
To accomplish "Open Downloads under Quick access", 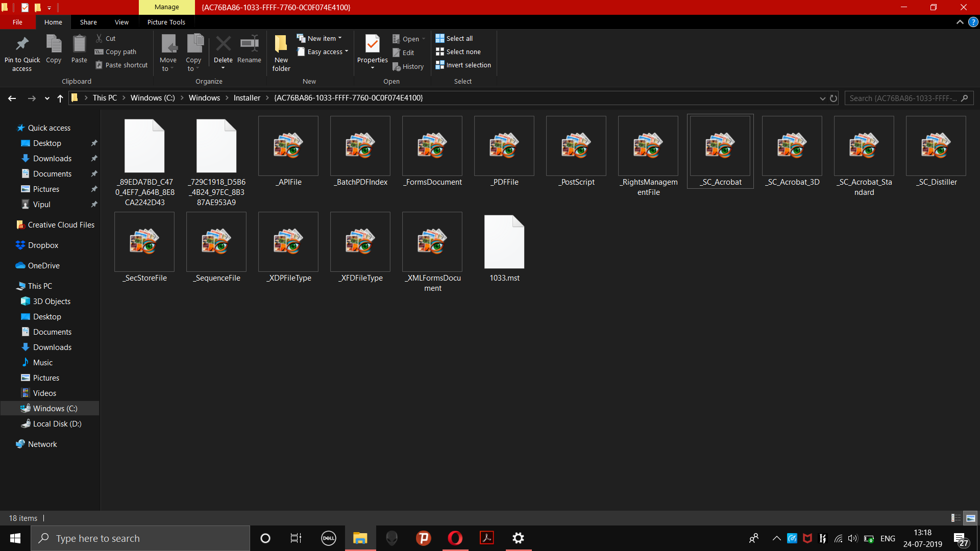I will pos(52,158).
